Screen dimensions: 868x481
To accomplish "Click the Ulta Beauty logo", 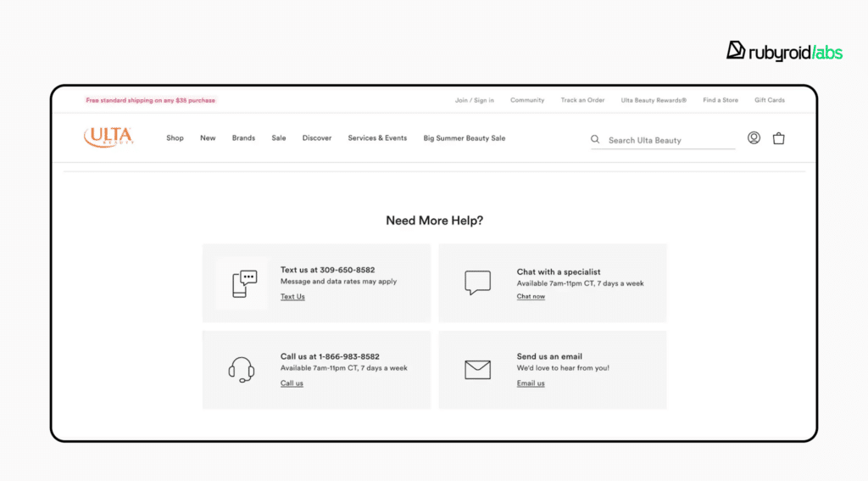I will point(108,137).
